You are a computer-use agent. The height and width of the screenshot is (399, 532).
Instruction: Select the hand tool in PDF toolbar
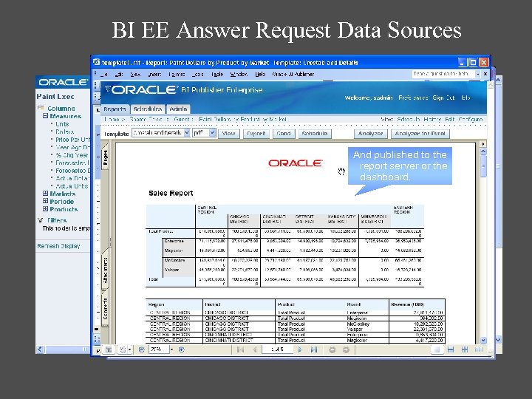(x=122, y=349)
